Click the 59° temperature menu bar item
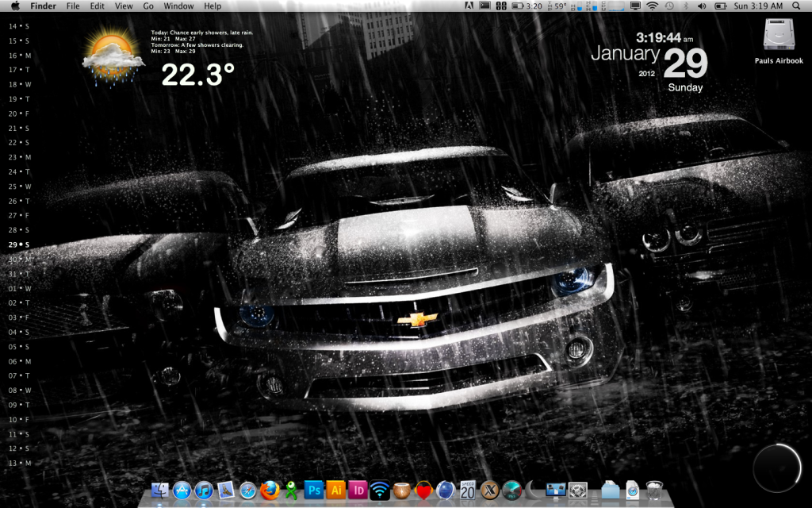This screenshot has width=812, height=508. pyautogui.click(x=557, y=6)
